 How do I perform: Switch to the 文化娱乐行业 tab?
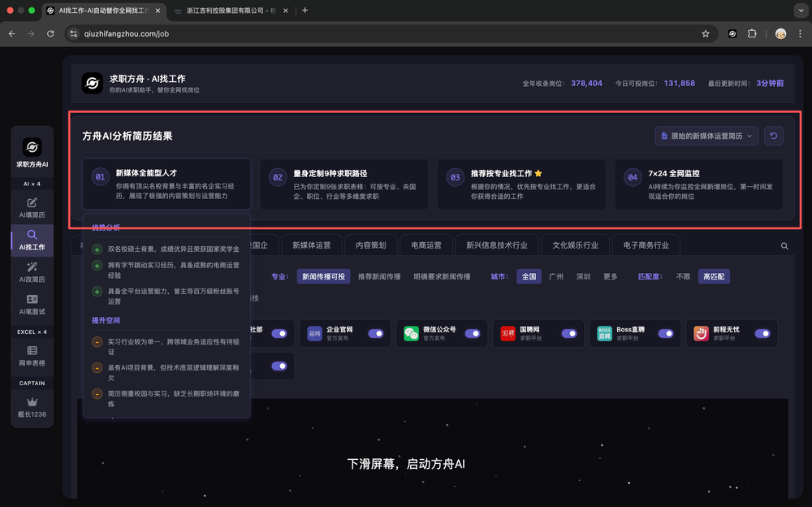pos(575,245)
